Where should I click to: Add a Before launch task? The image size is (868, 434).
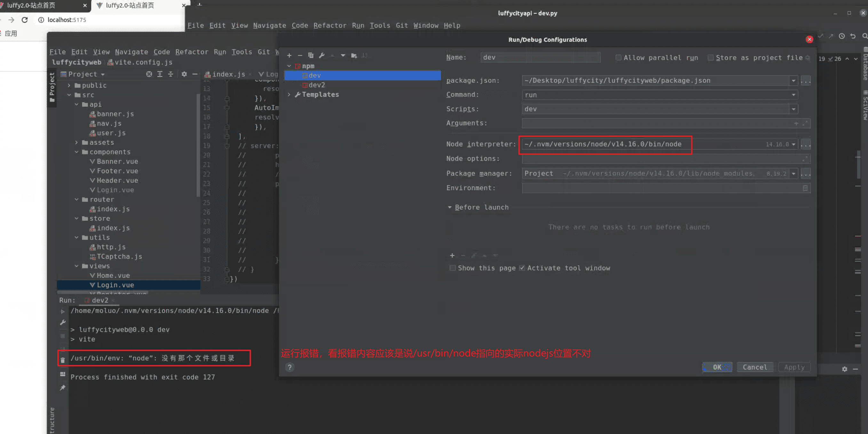[x=452, y=256]
